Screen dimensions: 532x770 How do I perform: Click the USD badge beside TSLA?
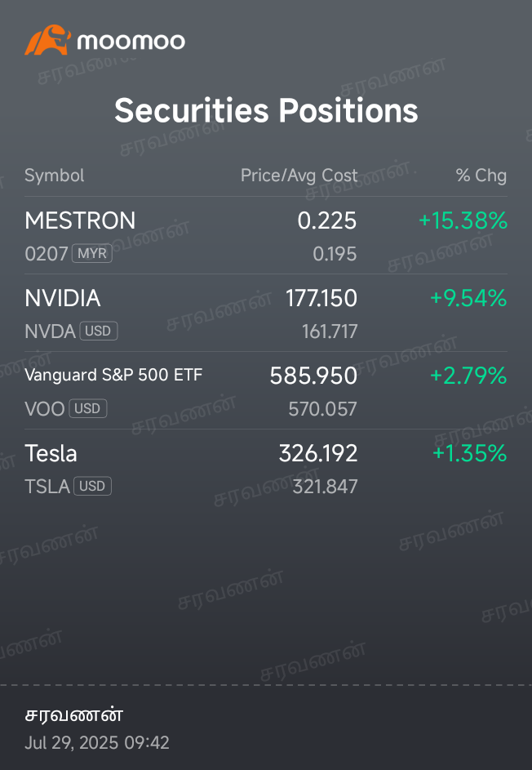pyautogui.click(x=93, y=486)
